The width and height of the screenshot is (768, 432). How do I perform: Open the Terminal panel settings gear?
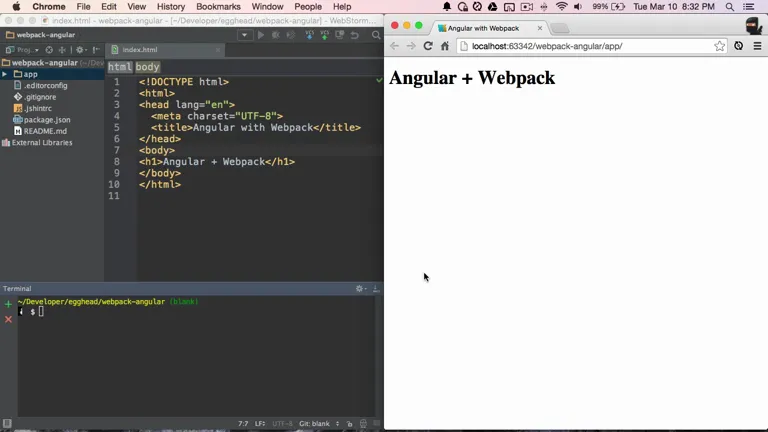tap(360, 288)
